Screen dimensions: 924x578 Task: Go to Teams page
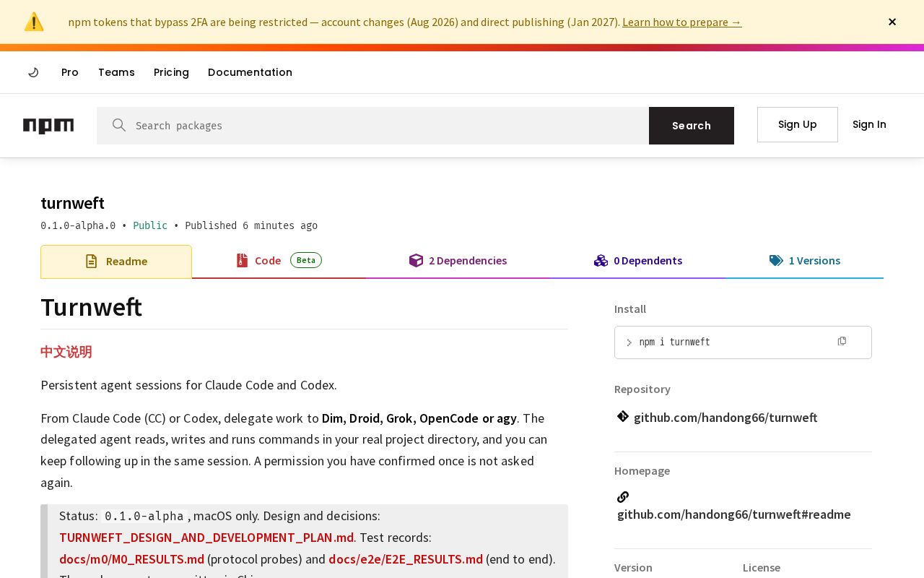pyautogui.click(x=116, y=72)
